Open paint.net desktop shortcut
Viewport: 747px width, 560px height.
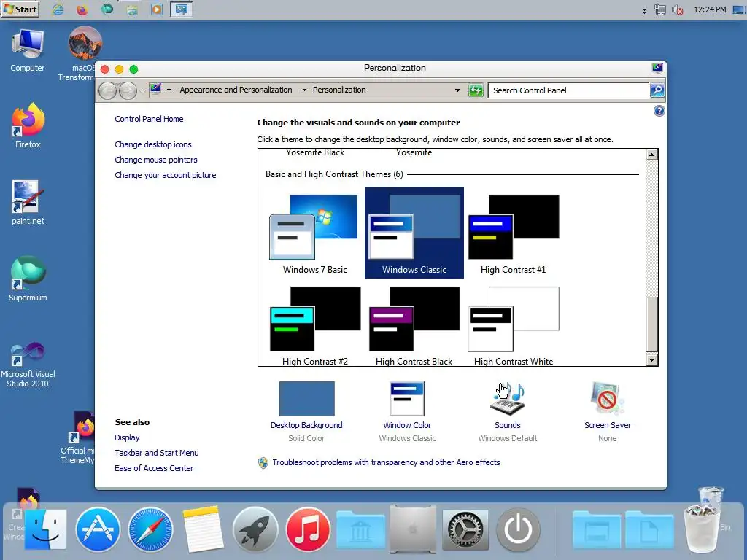point(28,203)
